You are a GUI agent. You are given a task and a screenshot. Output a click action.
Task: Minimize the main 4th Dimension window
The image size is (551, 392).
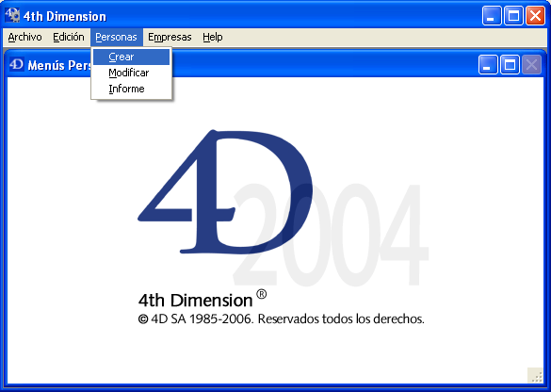[492, 16]
